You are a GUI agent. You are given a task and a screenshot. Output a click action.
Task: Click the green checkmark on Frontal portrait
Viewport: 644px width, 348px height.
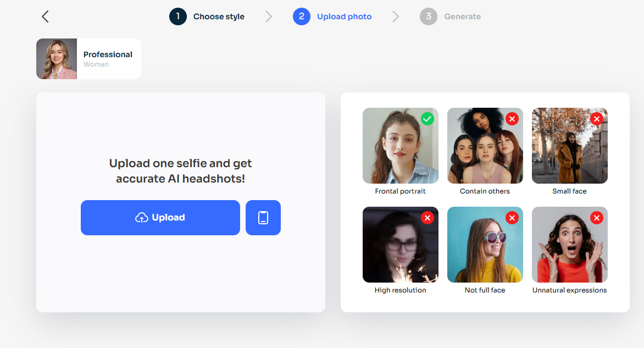pos(427,119)
